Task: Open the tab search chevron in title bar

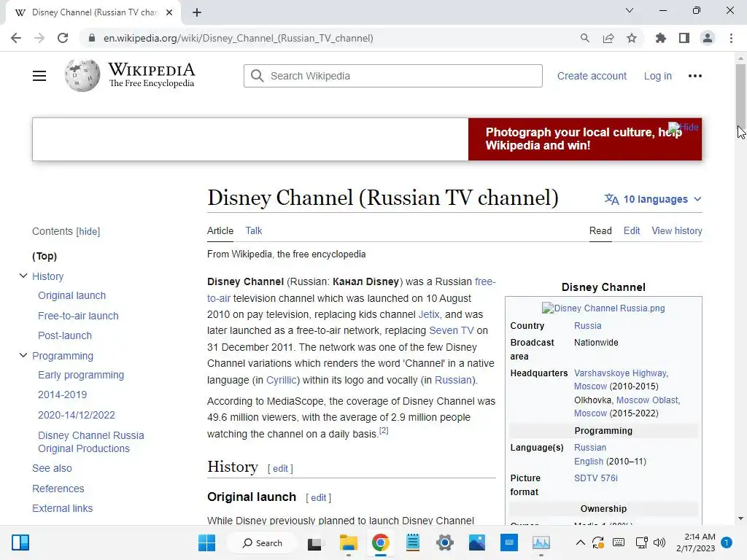Action: point(630,10)
